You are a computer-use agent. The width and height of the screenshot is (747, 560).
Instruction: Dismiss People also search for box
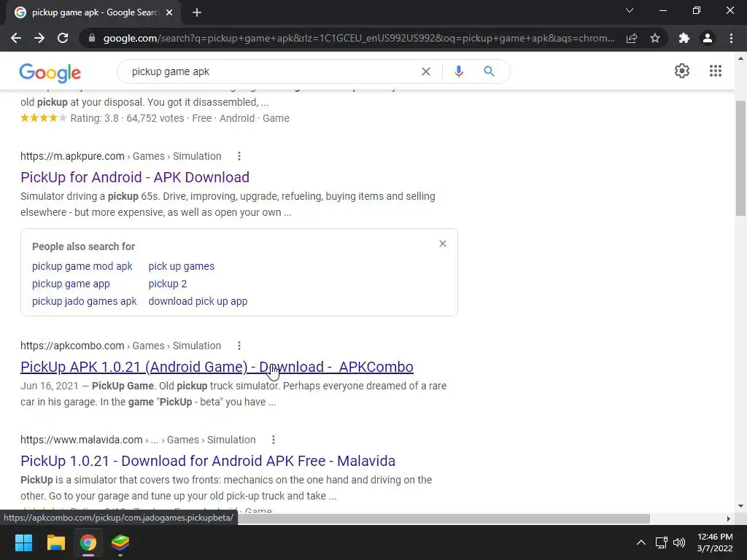point(443,244)
